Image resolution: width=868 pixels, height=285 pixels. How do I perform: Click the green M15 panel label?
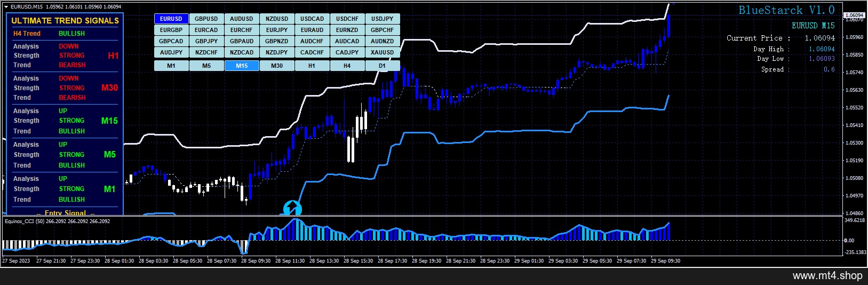coord(109,121)
